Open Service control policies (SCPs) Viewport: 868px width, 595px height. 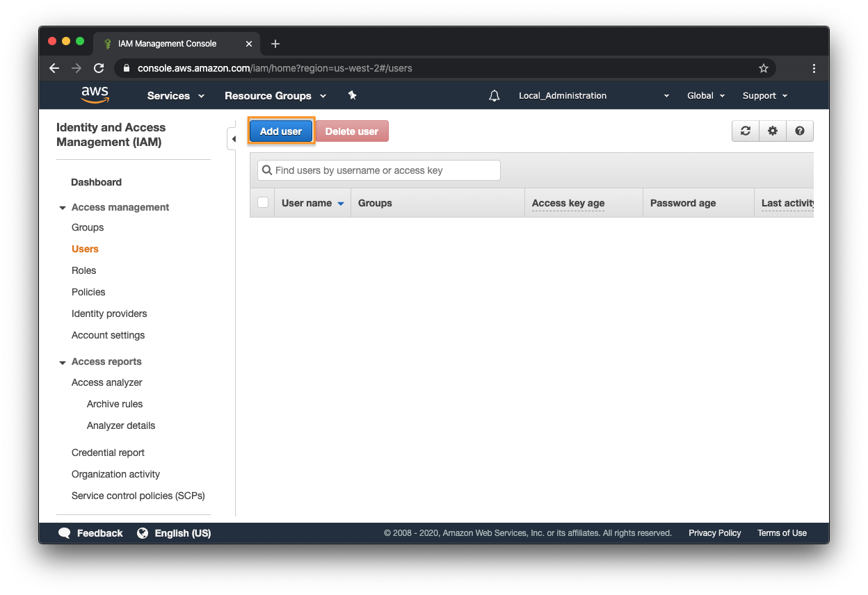pyautogui.click(x=138, y=496)
